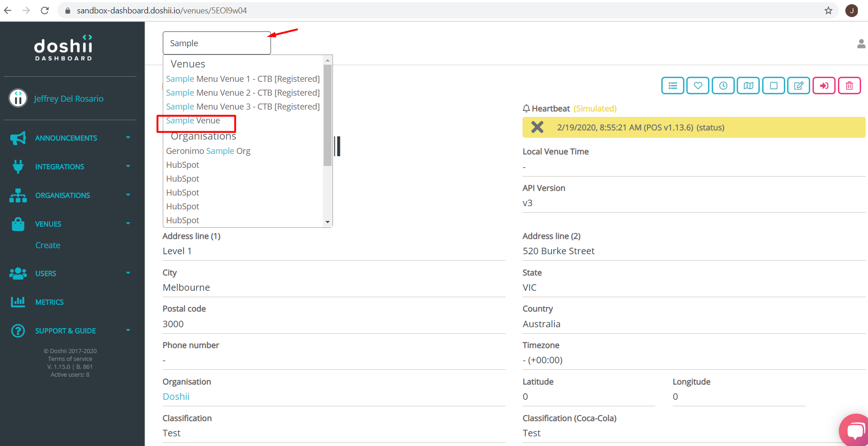Image resolution: width=868 pixels, height=446 pixels.
Task: Open the chat widget bubble
Action: [x=855, y=430]
